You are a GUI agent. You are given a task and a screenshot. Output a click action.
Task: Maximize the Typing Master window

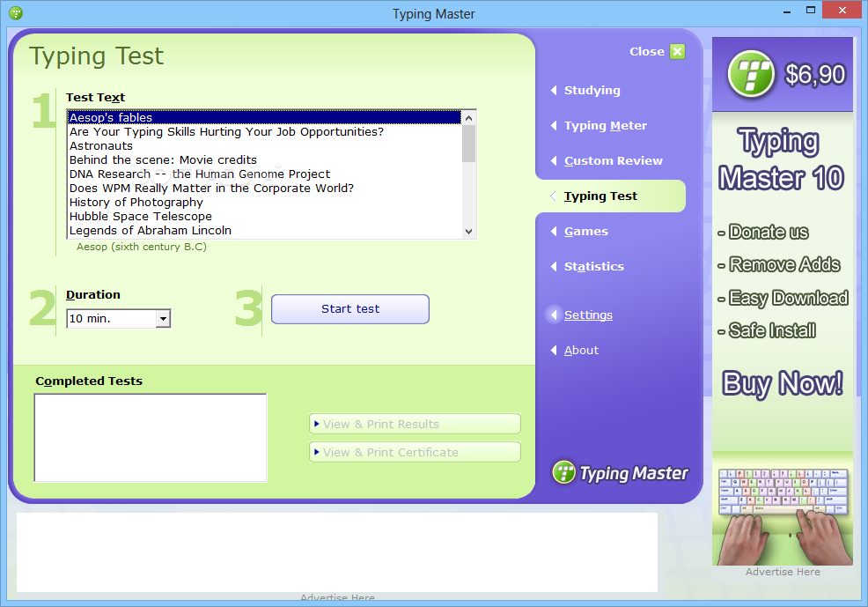point(811,11)
